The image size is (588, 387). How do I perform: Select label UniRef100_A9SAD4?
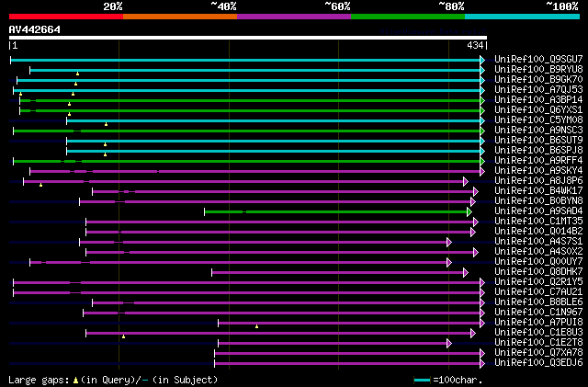point(538,211)
